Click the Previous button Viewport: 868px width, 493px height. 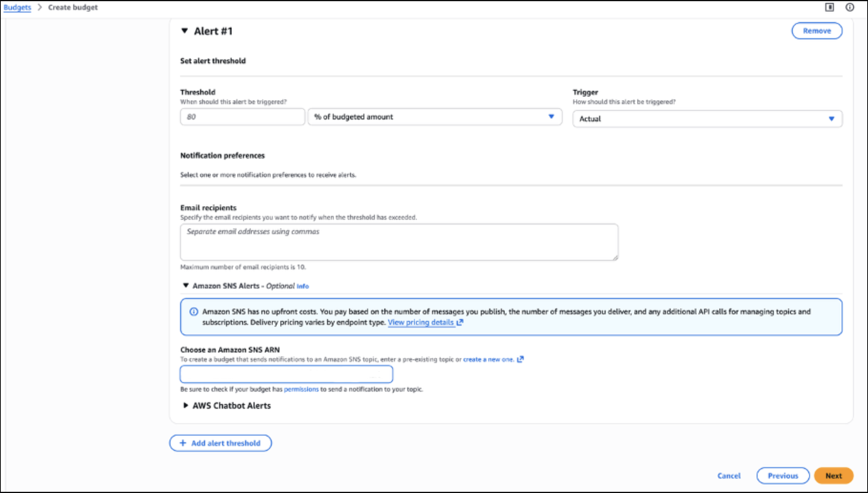783,476
